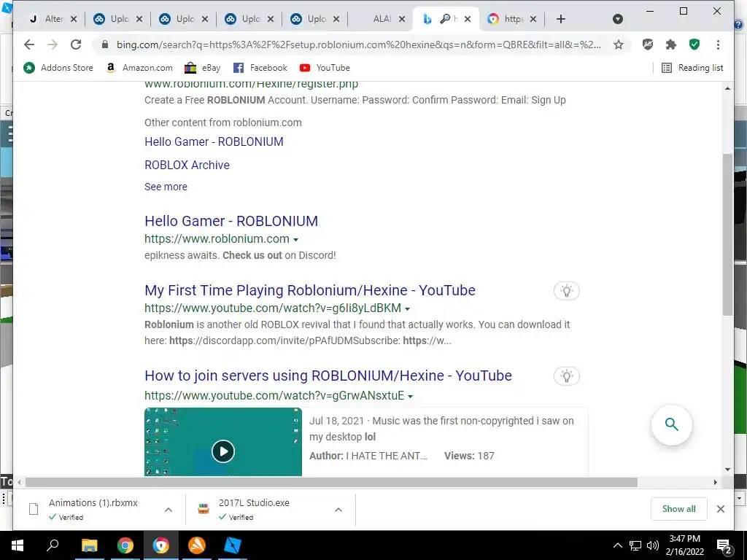
Task: Expand dropdown beside youtube.com/watch?v=g6Ii8yLdBKM
Action: tap(407, 309)
